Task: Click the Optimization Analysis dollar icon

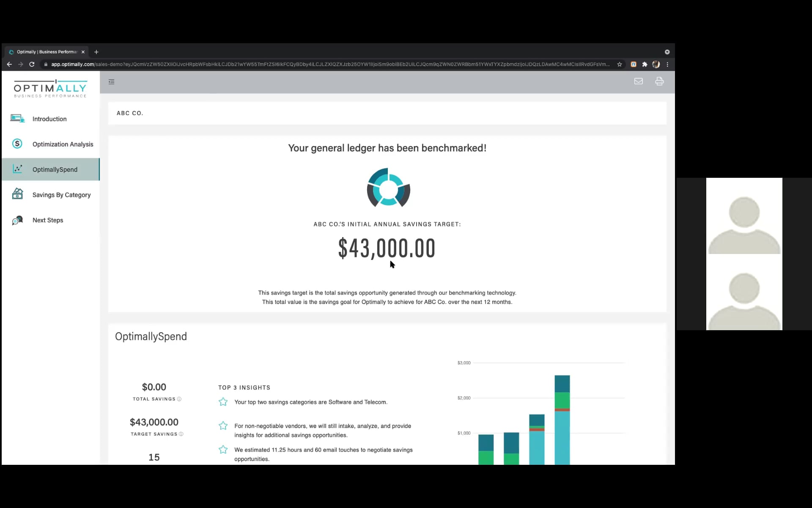Action: (x=17, y=144)
